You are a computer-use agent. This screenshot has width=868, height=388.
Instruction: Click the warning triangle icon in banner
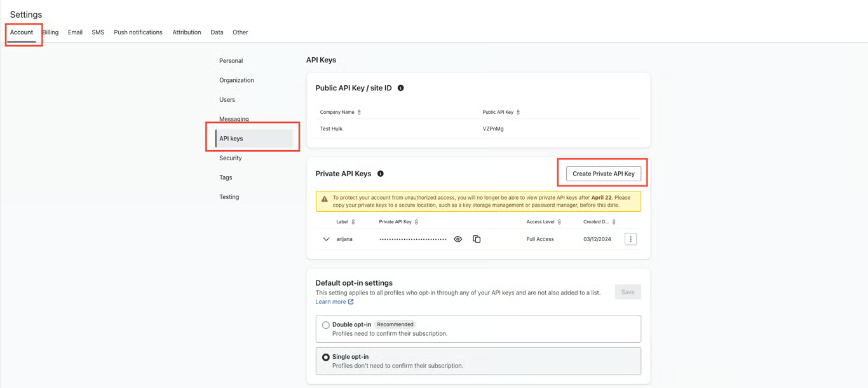[325, 199]
